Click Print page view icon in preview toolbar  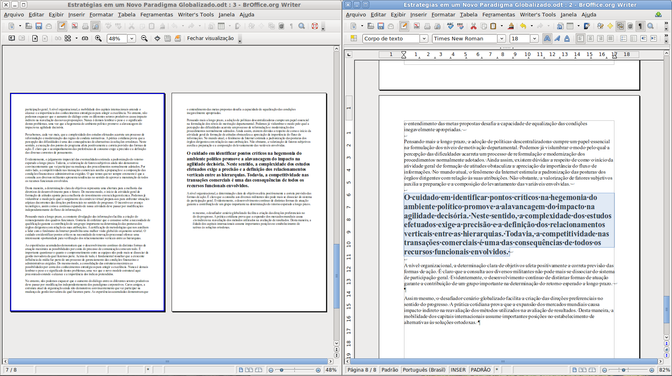pyautogui.click(x=167, y=38)
